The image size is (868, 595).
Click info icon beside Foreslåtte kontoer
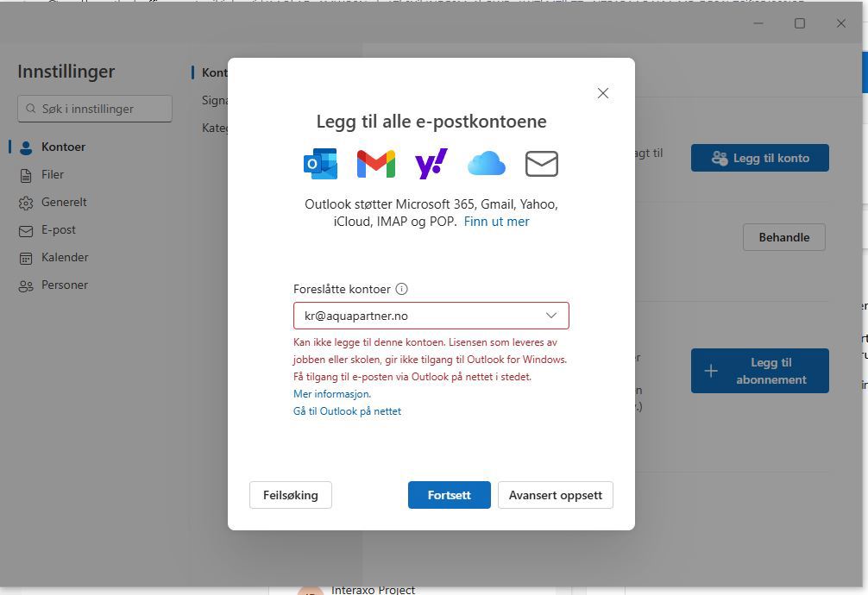click(x=402, y=289)
